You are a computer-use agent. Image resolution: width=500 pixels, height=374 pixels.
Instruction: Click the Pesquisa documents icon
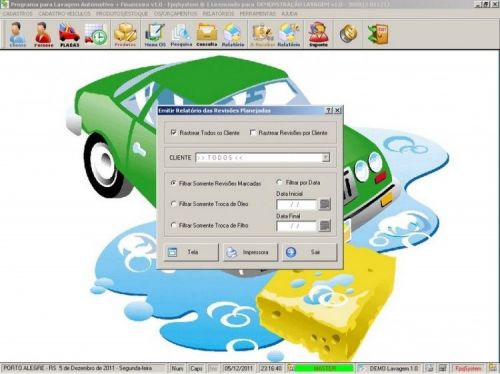[181, 34]
